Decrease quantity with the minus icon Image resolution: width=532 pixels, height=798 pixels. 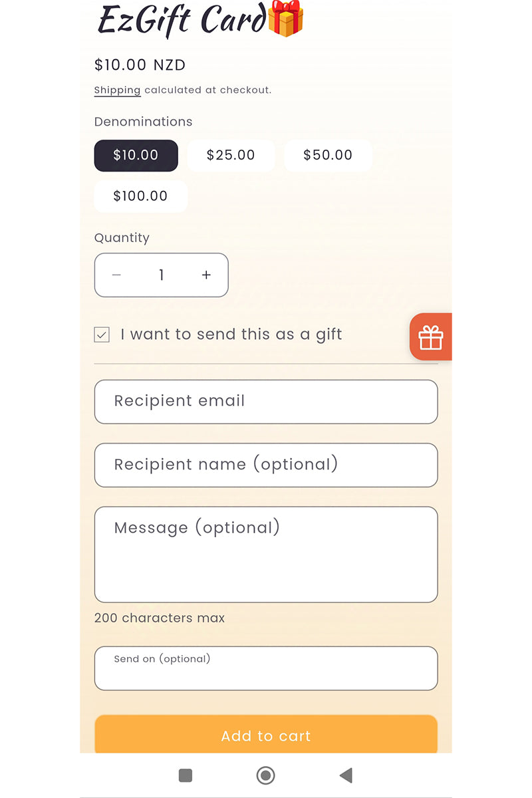coord(116,275)
